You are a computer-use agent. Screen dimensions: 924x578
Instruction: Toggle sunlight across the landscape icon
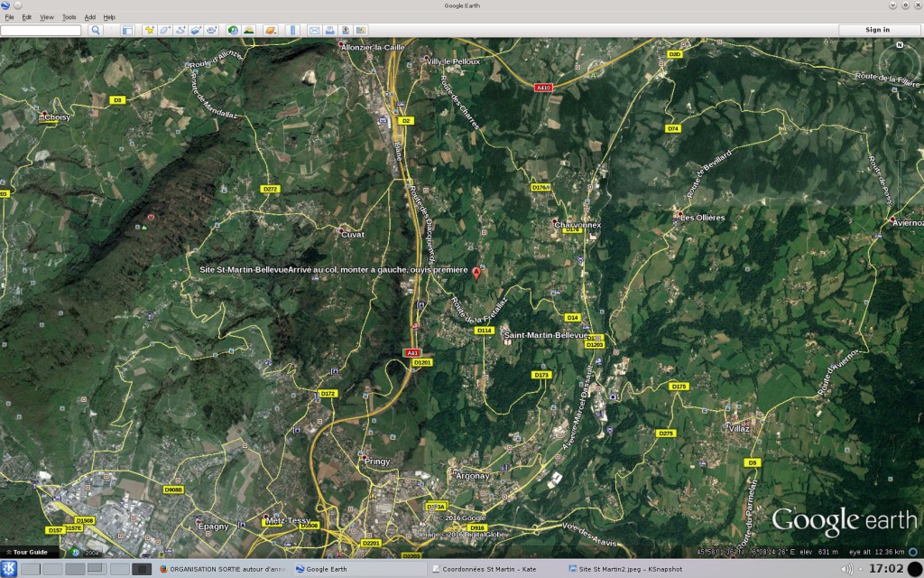tap(249, 30)
